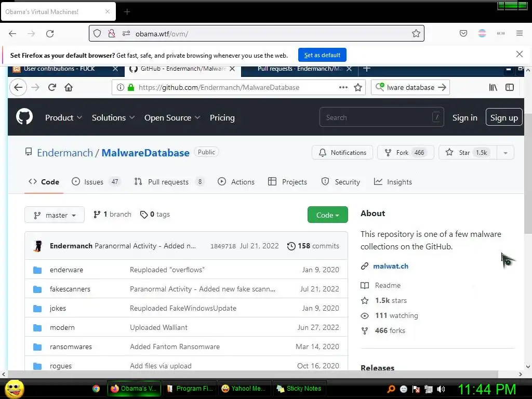Open the malwat.ch link
The height and width of the screenshot is (399, 532).
click(x=391, y=267)
